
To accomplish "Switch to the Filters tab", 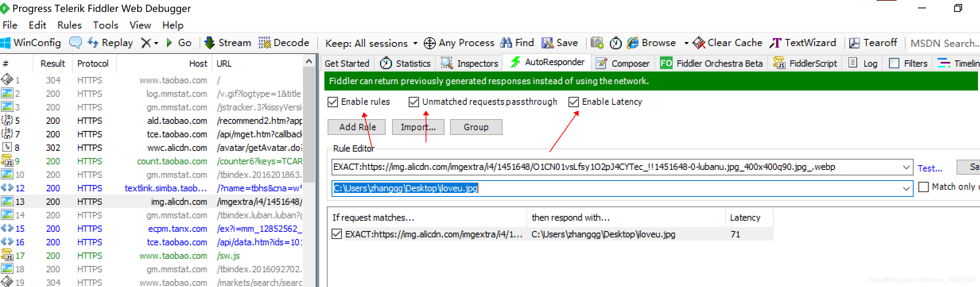I will (908, 64).
